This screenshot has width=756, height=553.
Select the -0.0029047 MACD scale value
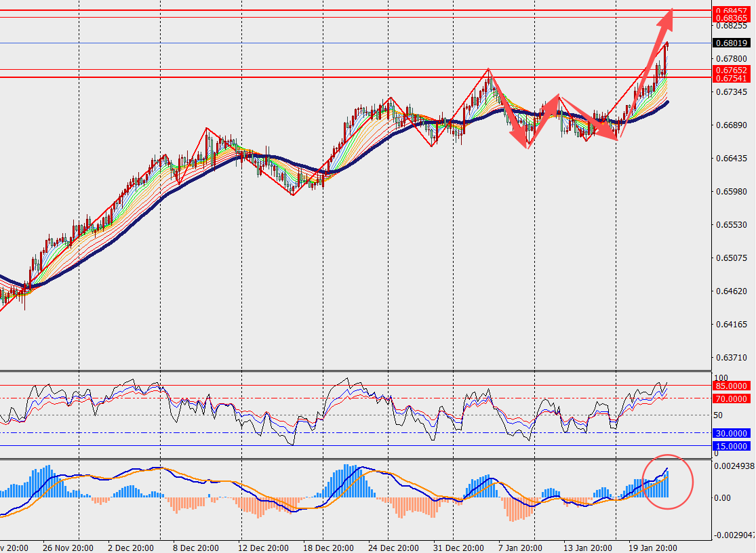click(733, 535)
